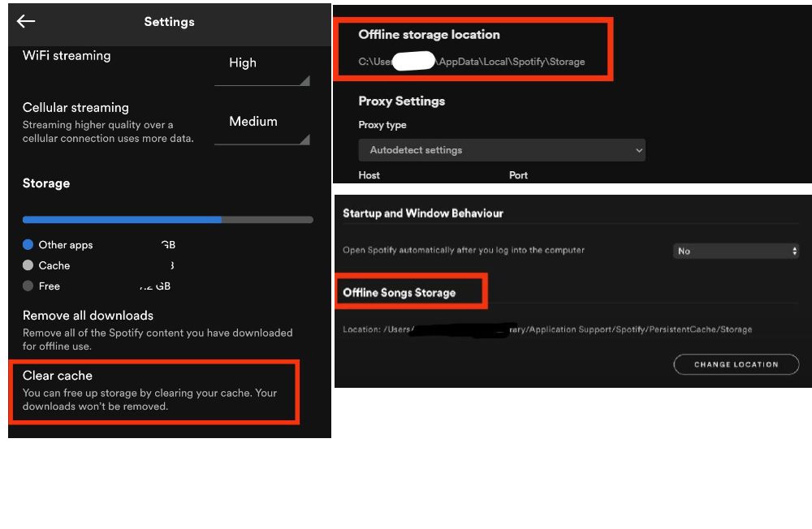Click the Startup and Window Behaviour heading
Viewport: 812px width, 529px height.
pos(422,213)
